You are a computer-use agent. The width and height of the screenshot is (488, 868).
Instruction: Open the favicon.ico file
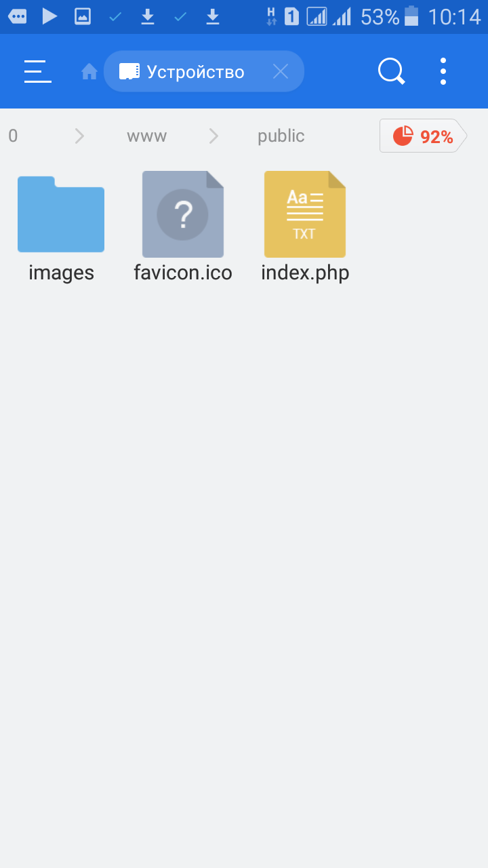(183, 215)
